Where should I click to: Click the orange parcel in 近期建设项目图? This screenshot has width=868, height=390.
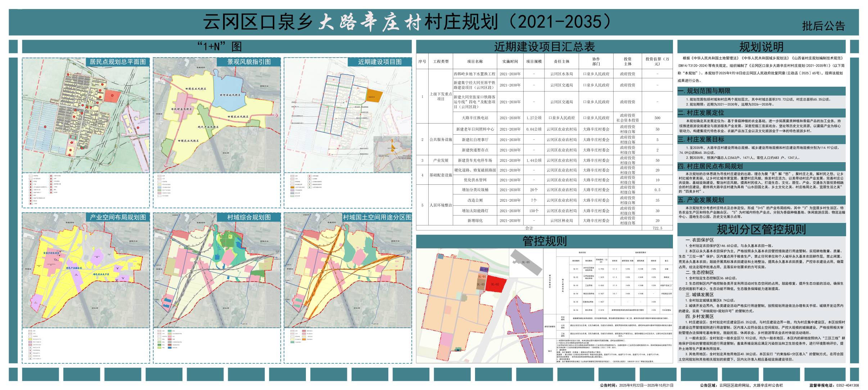coord(374,95)
